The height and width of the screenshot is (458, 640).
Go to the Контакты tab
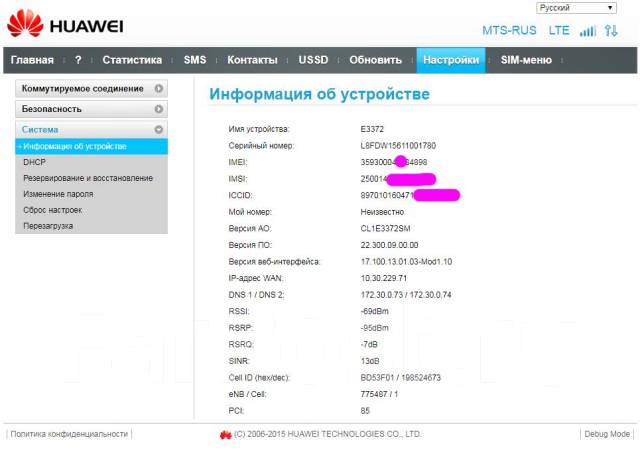tap(252, 60)
